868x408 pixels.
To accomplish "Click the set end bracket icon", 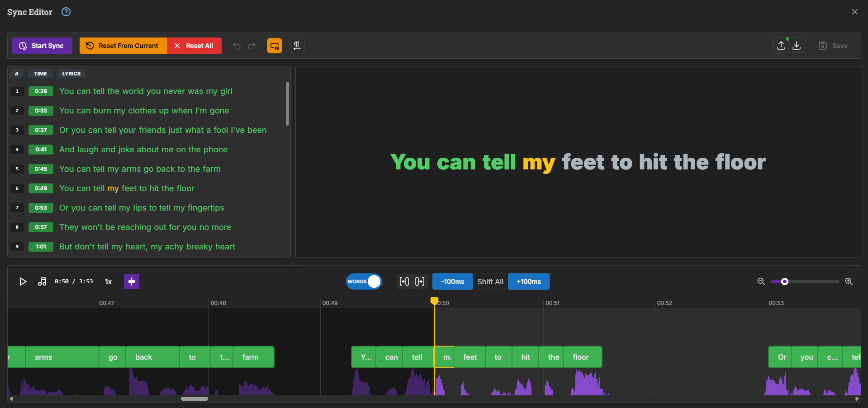I will [420, 281].
